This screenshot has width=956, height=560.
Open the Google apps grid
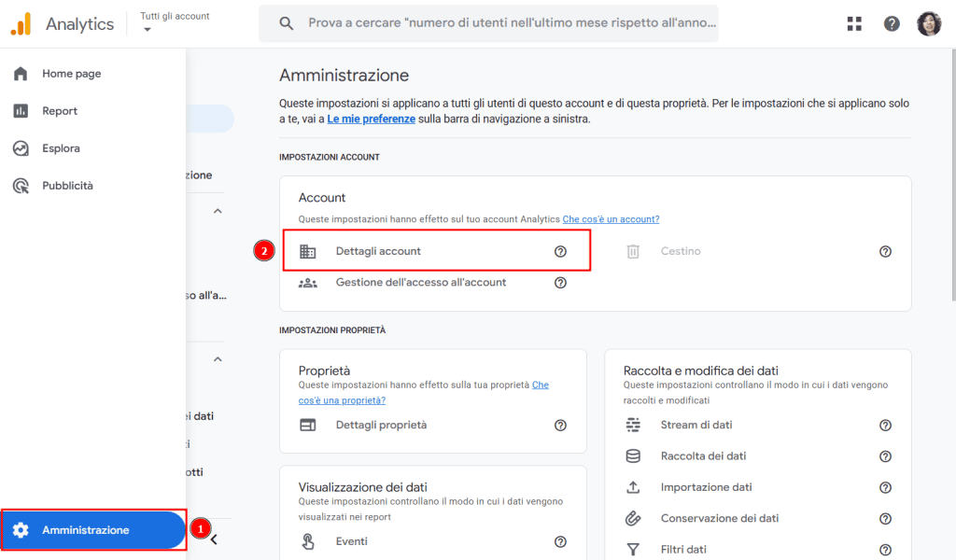[x=854, y=23]
